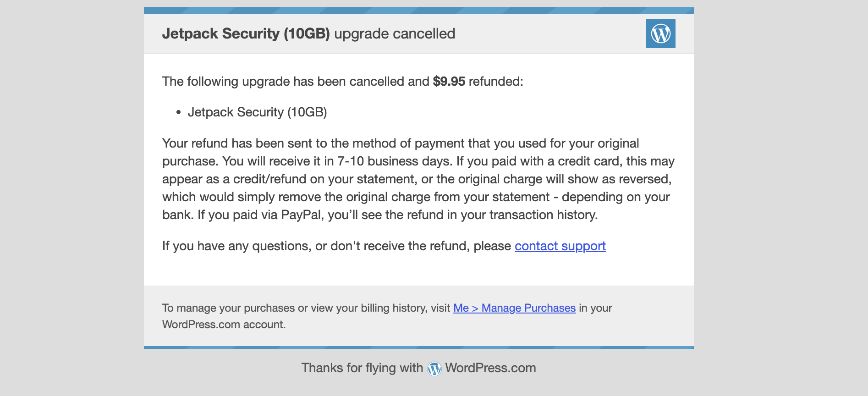Click the bold Jetpack Security (10GB) header title
The height and width of the screenshot is (396, 868).
pyautogui.click(x=246, y=34)
